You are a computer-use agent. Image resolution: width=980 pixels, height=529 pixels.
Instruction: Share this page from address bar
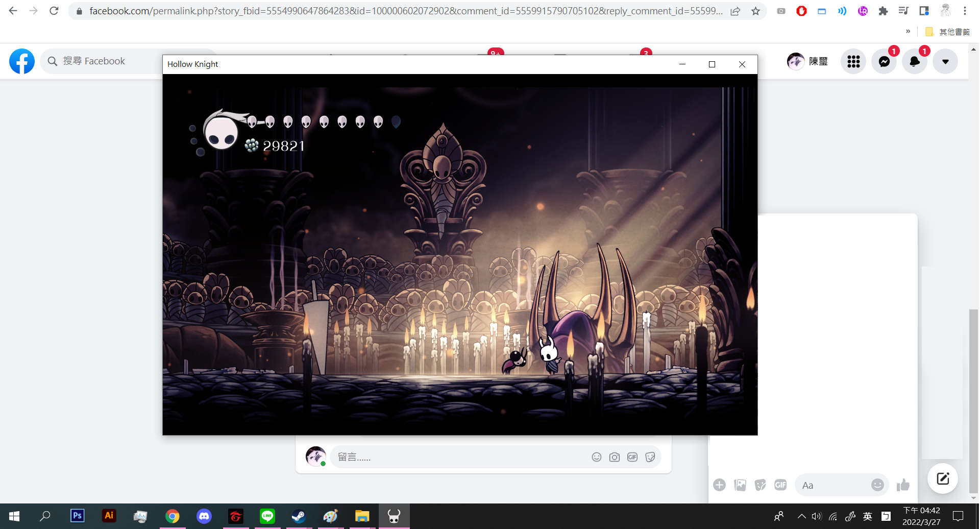(736, 11)
